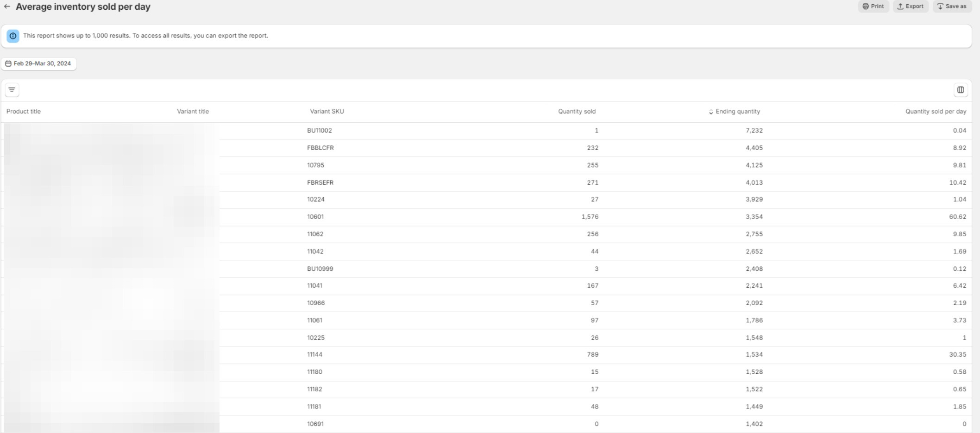Click the Product title column header
Screen dimensions: 980x433
(x=24, y=112)
